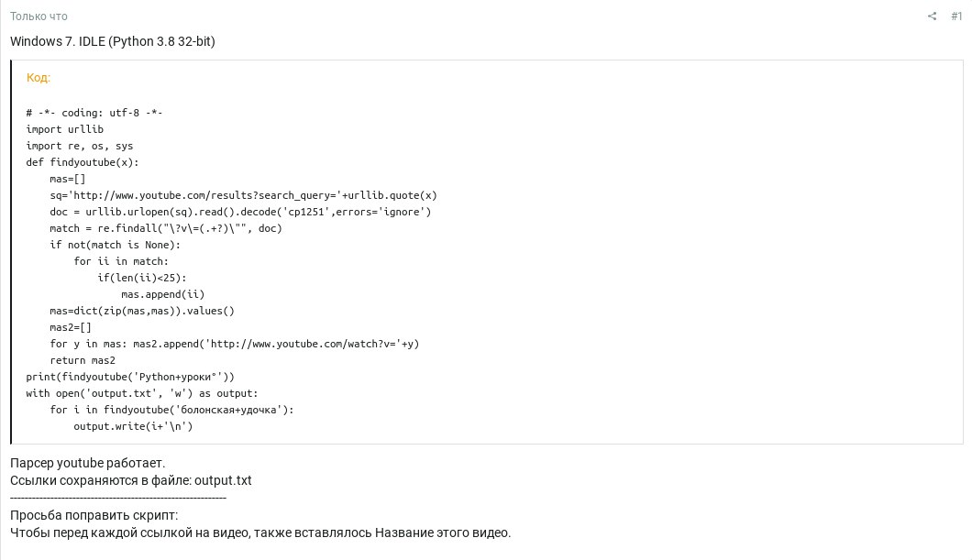The height and width of the screenshot is (560, 972).
Task: Click the 'mas.append(ii)' code line
Action: click(162, 294)
